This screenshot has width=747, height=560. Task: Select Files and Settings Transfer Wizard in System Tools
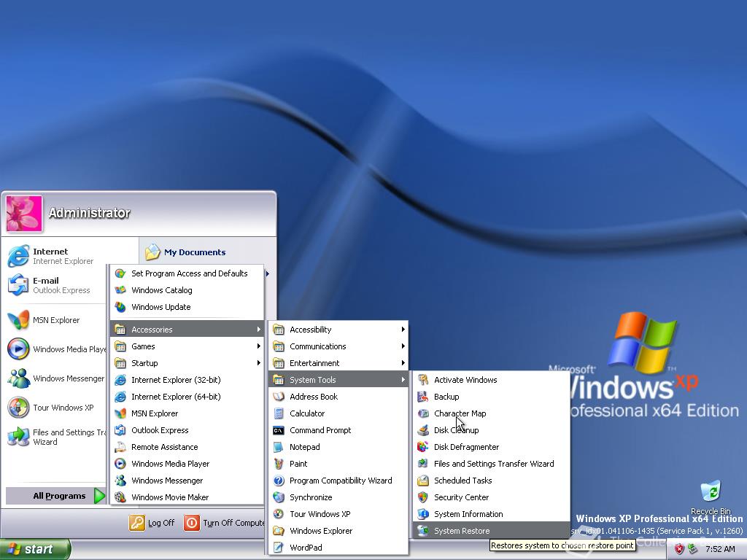(x=491, y=463)
